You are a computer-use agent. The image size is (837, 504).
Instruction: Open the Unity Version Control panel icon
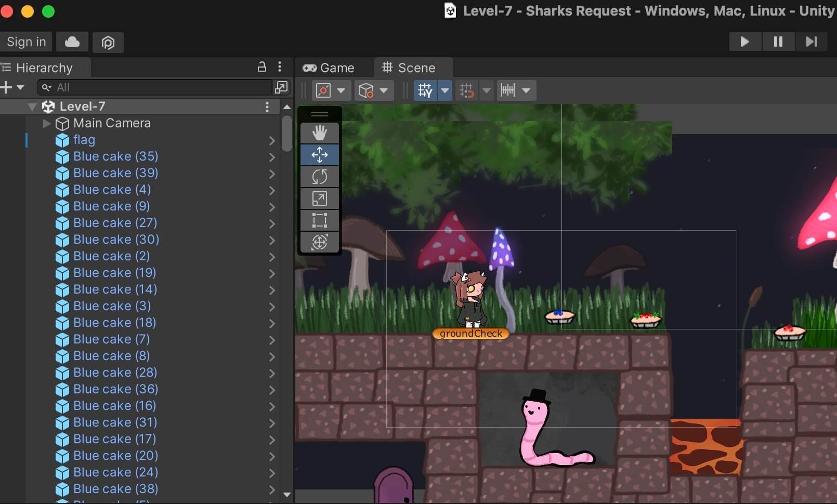point(108,42)
